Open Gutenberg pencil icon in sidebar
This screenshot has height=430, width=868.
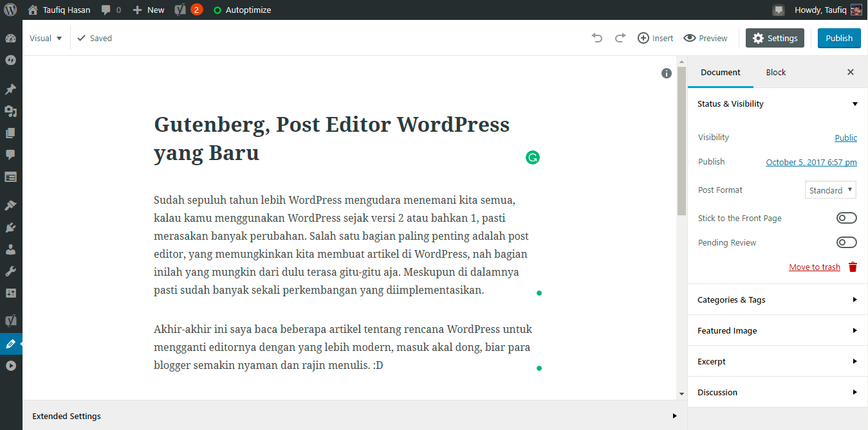point(10,344)
